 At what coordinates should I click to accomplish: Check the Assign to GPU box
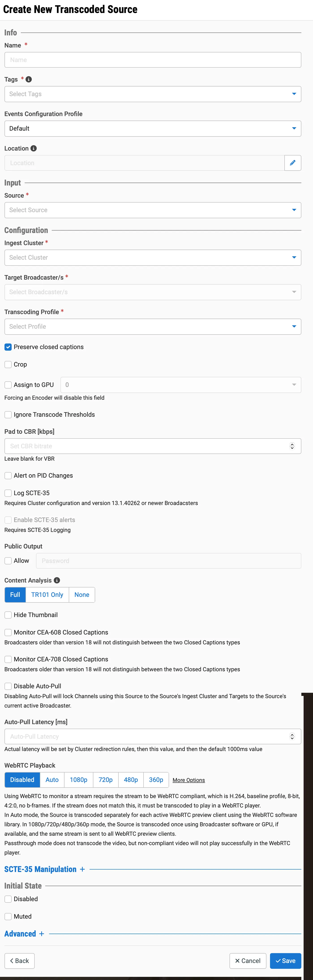[x=8, y=385]
